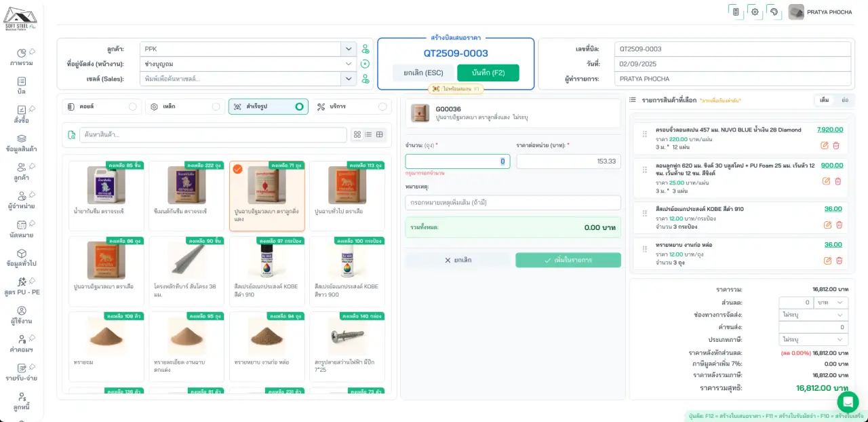
Task: Switch item list to เต็ม view
Action: 824,100
